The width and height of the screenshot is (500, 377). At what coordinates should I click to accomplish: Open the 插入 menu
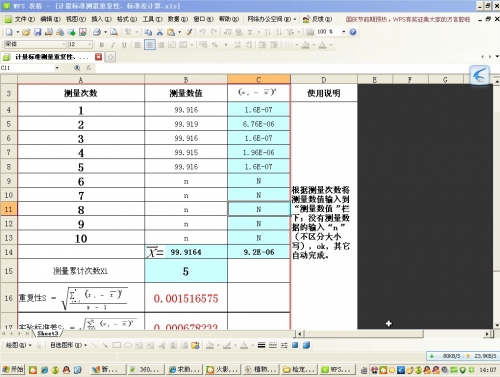pyautogui.click(x=101, y=19)
